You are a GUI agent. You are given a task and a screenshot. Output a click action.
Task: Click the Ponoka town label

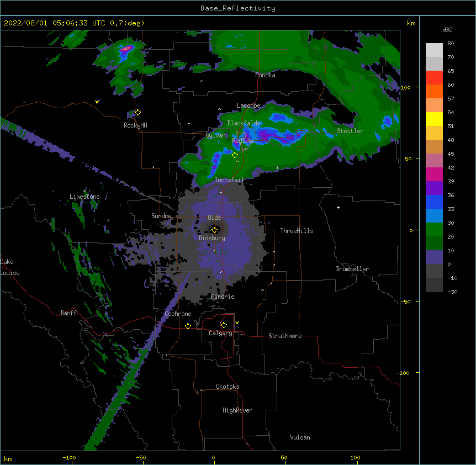click(265, 75)
